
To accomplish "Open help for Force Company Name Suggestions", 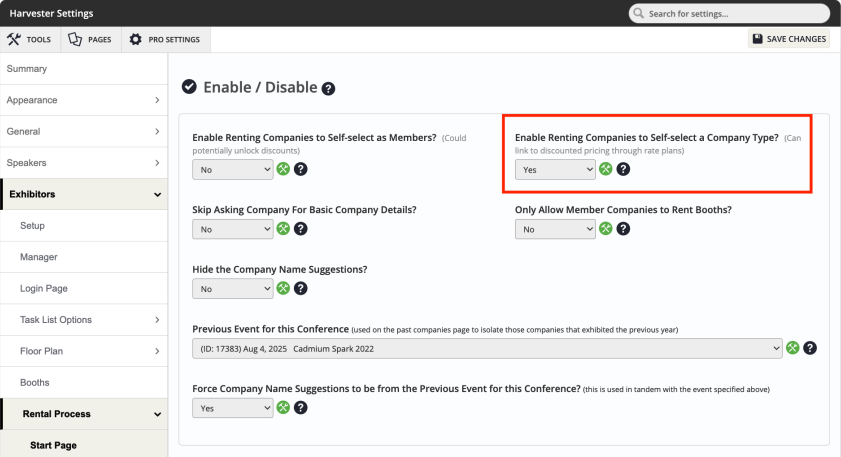I will click(x=301, y=408).
